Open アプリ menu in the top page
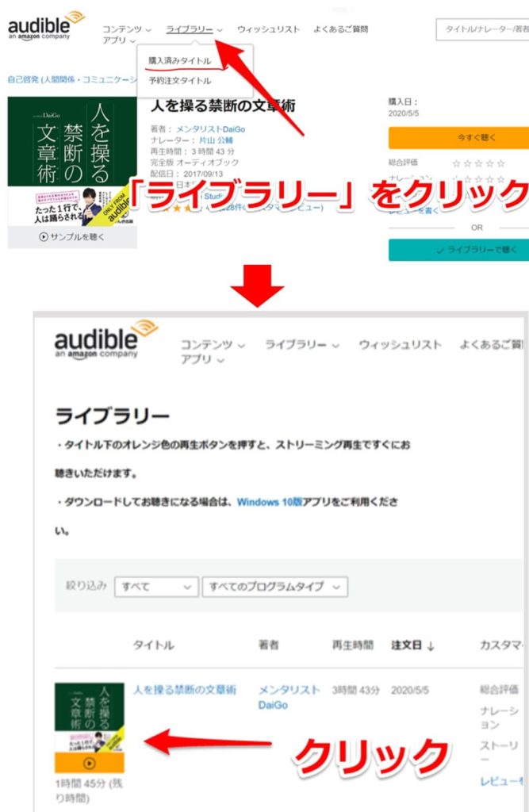The width and height of the screenshot is (529, 812). (119, 40)
